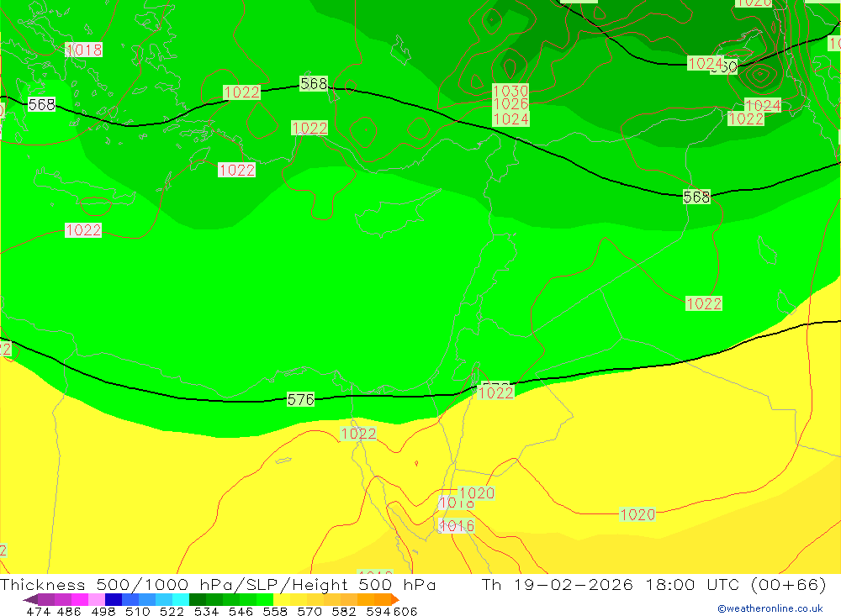Image resolution: width=841 pixels, height=616 pixels.
Task: Click the dark blue legend color swatch
Action: click(114, 599)
